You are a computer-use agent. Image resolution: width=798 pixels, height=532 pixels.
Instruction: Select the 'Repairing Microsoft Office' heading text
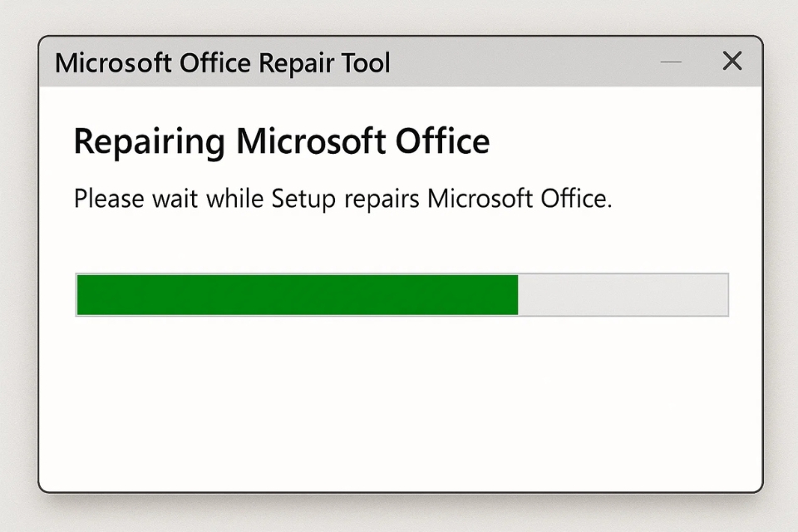[282, 140]
